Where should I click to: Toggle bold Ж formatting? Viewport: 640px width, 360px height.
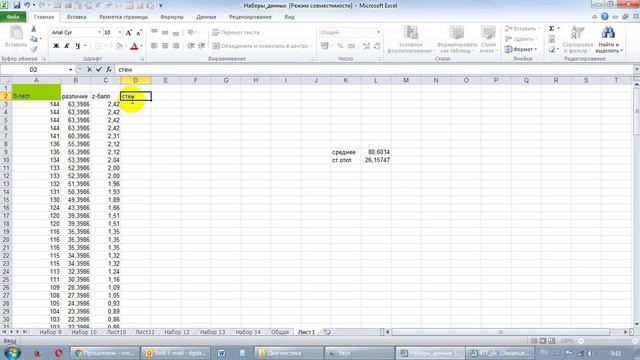coord(56,46)
